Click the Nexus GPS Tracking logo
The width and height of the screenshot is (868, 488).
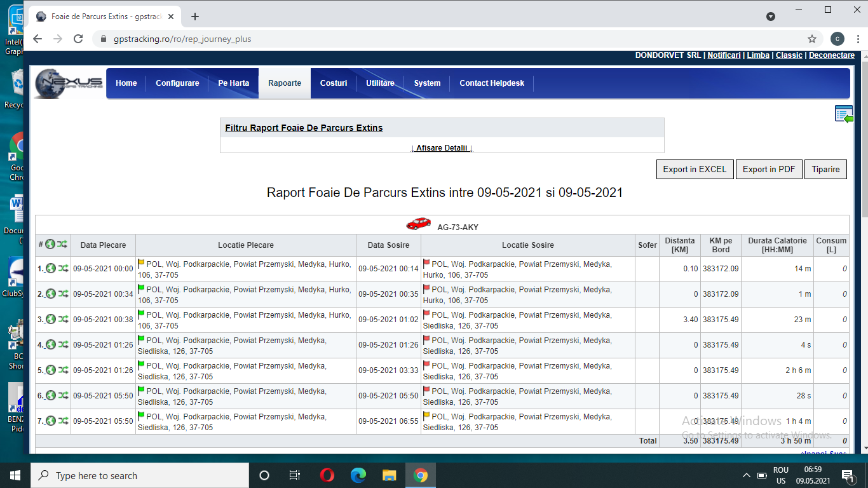(x=69, y=83)
